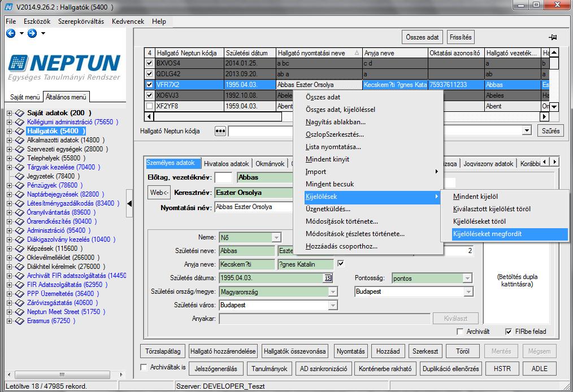573x392 pixels.
Task: Toggle the checkbox next to Anyja neve
Action: tap(341, 263)
